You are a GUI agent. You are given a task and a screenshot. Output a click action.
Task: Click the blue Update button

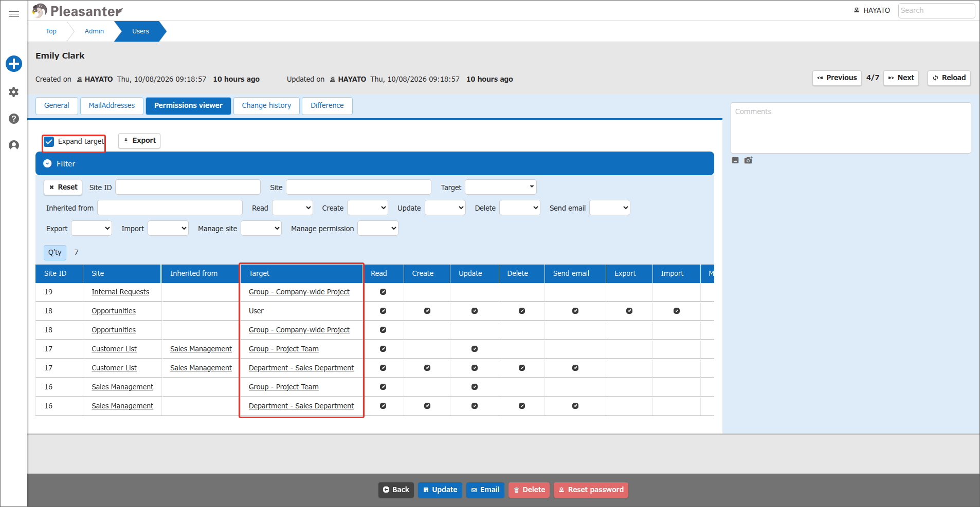(440, 490)
